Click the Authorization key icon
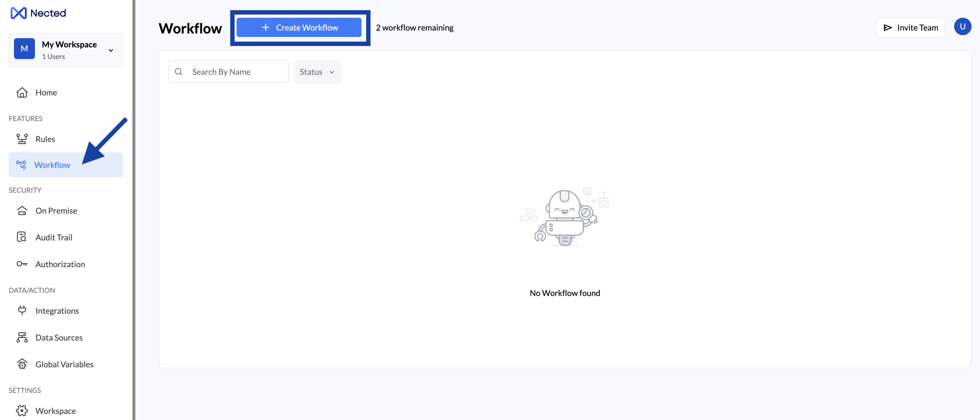This screenshot has height=420, width=980. pos(22,264)
